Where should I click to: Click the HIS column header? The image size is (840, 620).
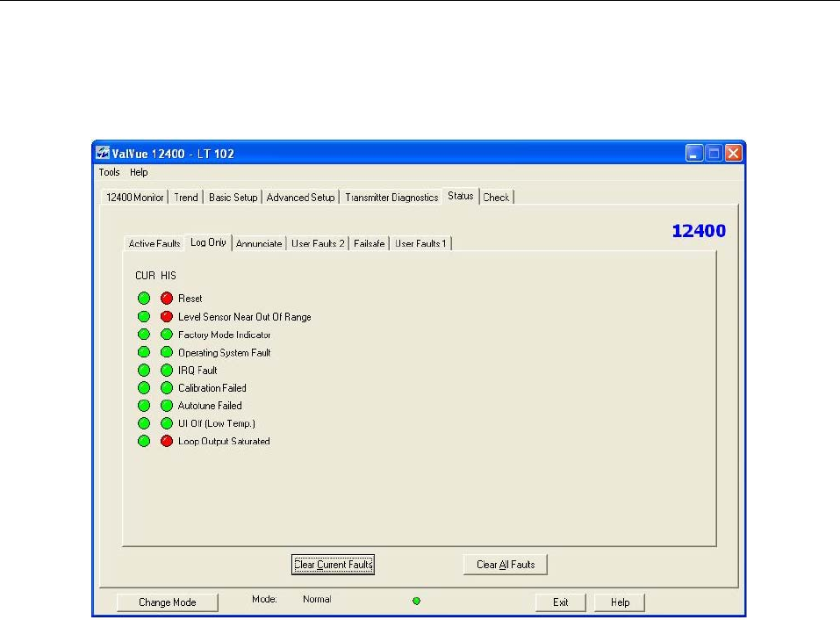coord(169,276)
